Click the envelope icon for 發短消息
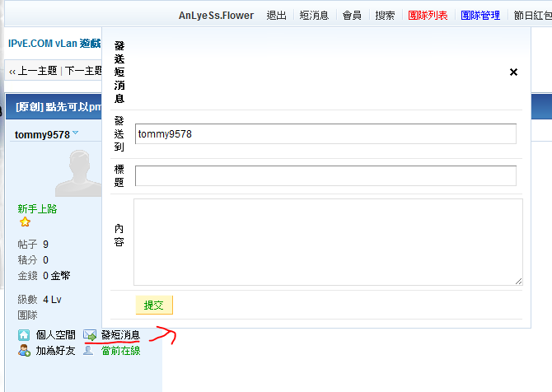The image size is (552, 392). (90, 335)
